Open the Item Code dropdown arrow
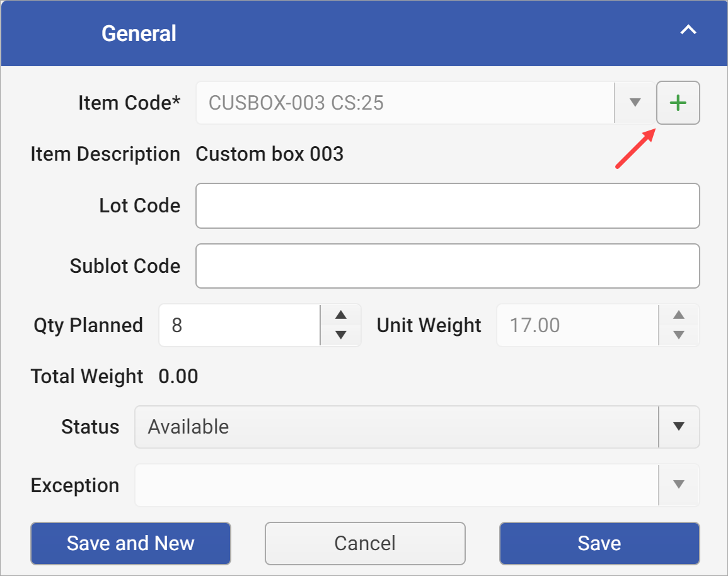This screenshot has width=728, height=576. click(634, 103)
